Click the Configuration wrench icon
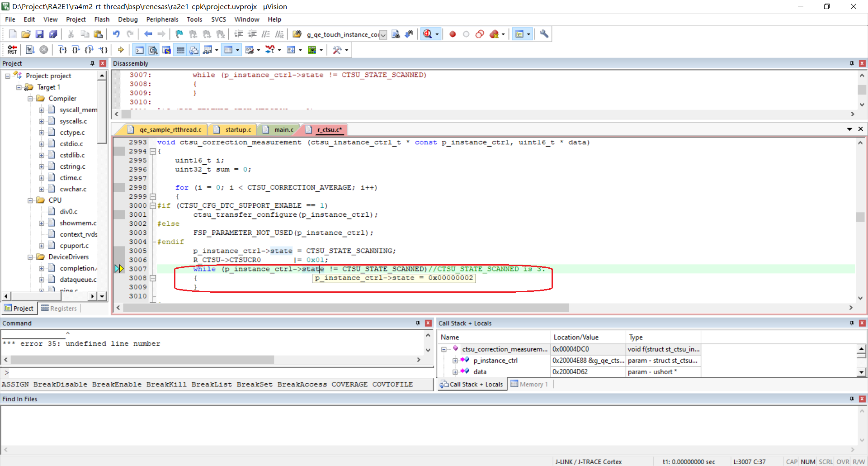868x466 pixels. point(544,34)
